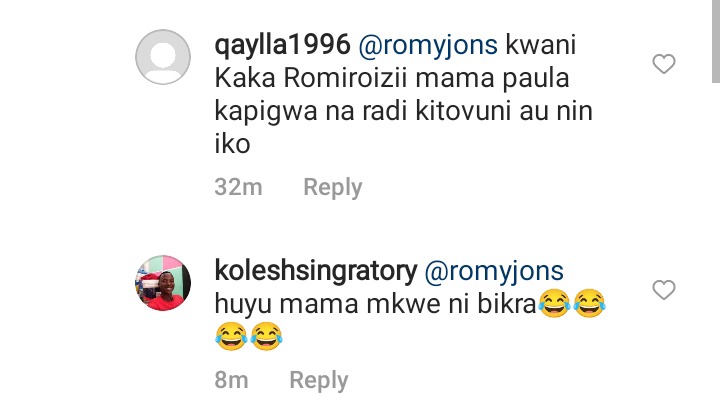Select the 'huyu mama mkwe ni bikra' text

pos(376,304)
